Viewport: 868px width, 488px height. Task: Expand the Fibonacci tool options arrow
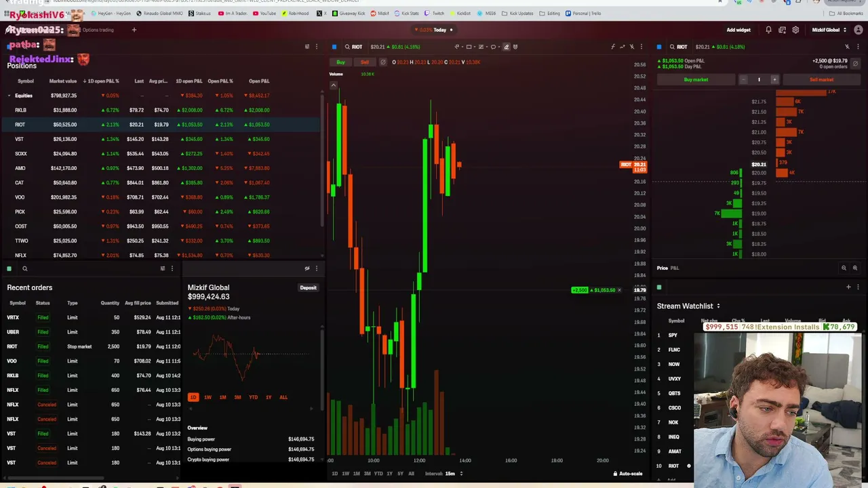coord(486,47)
